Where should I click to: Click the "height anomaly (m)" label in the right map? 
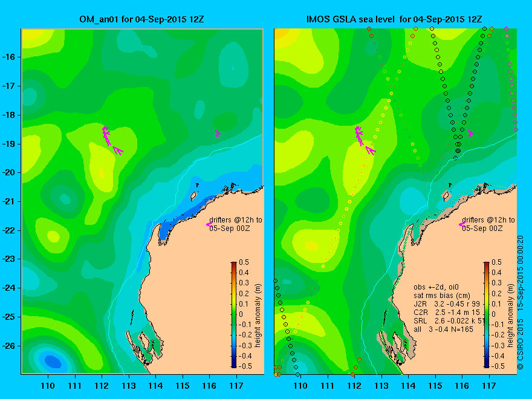[511, 315]
